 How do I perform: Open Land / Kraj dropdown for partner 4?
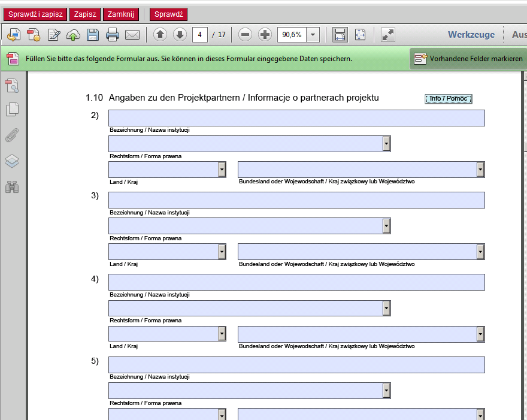222,334
